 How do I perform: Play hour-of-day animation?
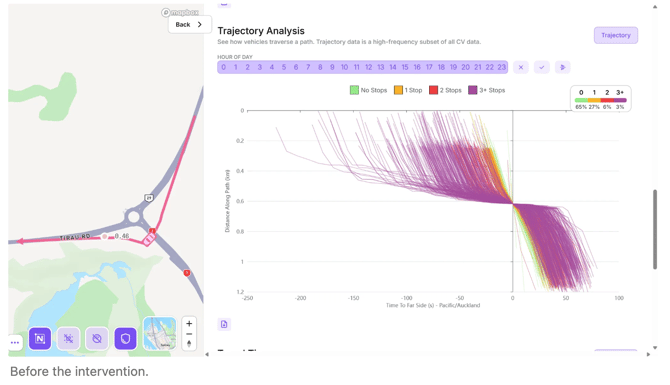click(562, 67)
